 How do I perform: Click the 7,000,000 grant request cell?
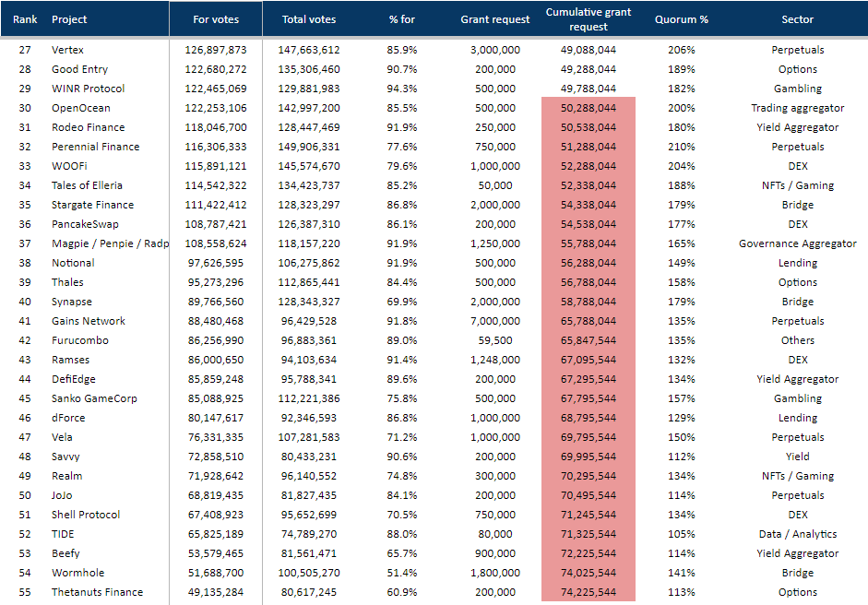495,321
